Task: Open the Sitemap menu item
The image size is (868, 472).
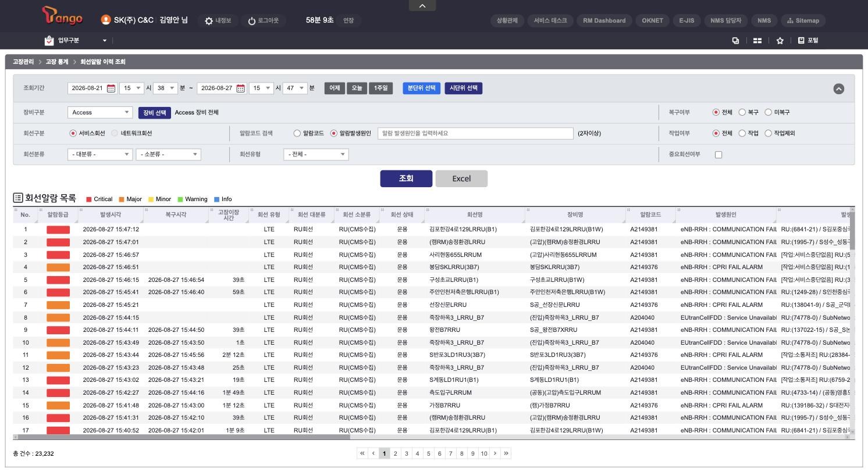Action: coord(803,20)
